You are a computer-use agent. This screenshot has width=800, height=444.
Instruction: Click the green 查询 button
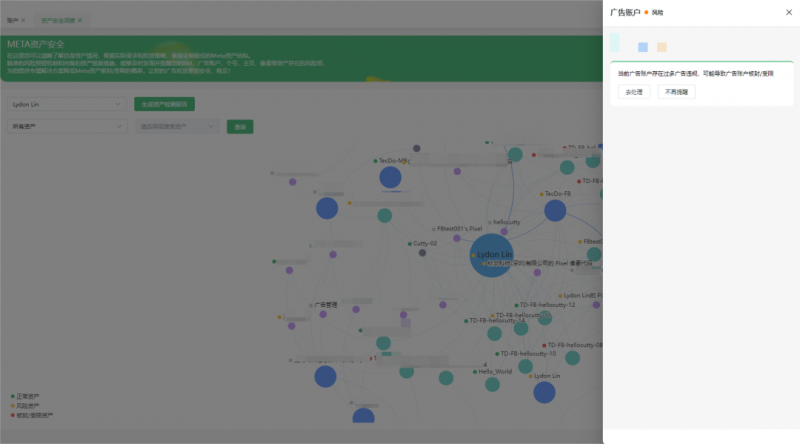pos(240,127)
